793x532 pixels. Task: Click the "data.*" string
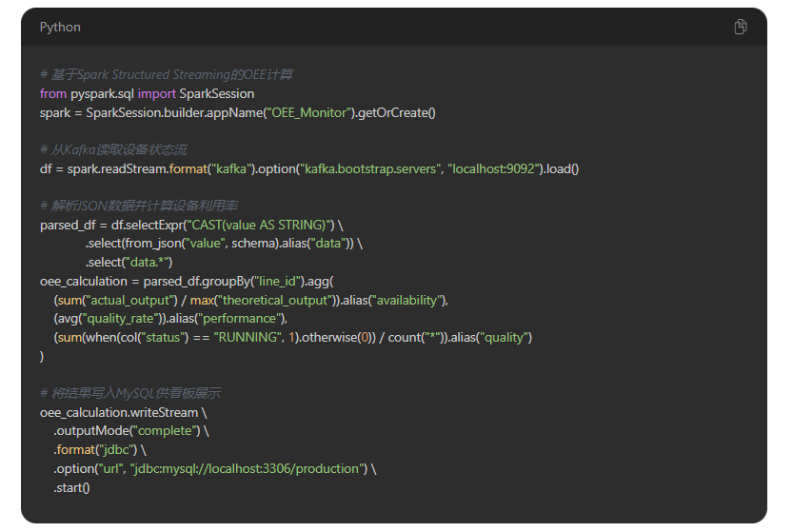(147, 263)
